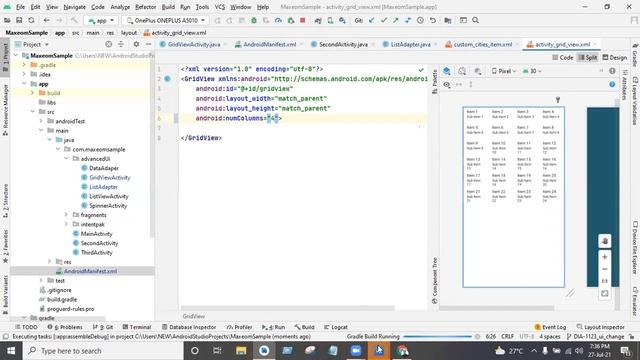Viewport: 640px width, 360px height.
Task: Stop the running app with the red square
Action: pos(302,20)
